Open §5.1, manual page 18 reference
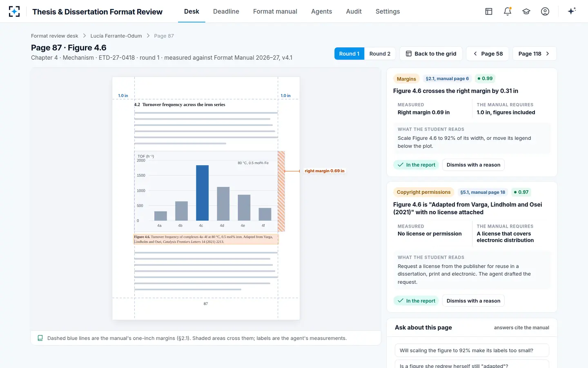Viewport: 588px width, 368px height. click(x=483, y=192)
